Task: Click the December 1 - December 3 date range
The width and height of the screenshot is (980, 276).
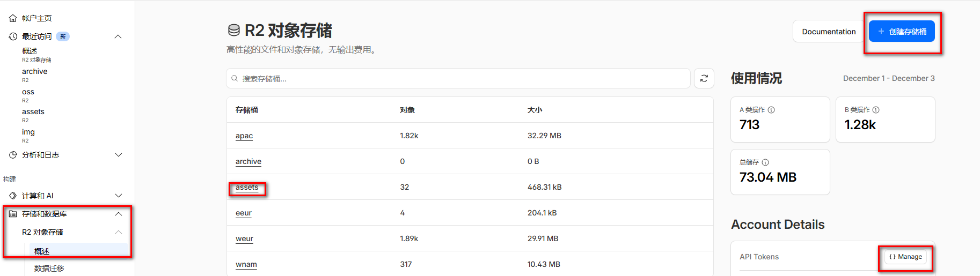Action: tap(889, 78)
